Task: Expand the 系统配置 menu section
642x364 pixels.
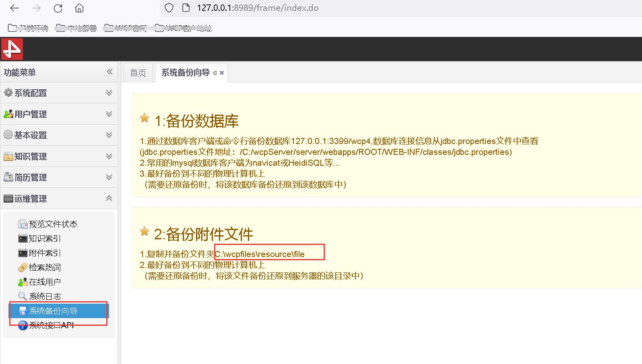Action: click(x=59, y=93)
